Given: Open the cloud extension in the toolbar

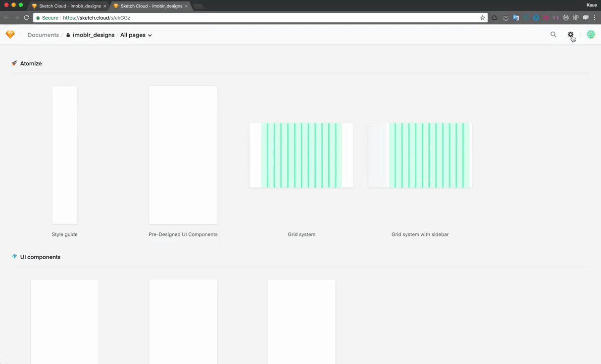Looking at the screenshot, I should (494, 17).
